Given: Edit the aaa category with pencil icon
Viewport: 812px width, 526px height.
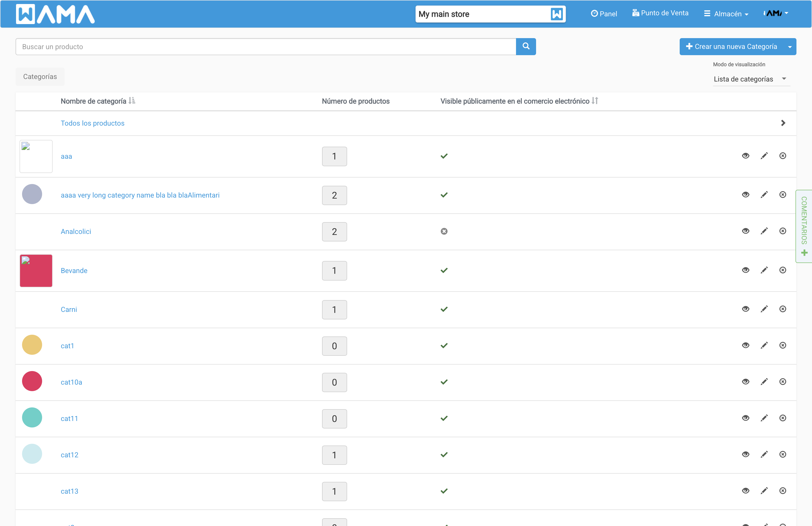Looking at the screenshot, I should [764, 156].
